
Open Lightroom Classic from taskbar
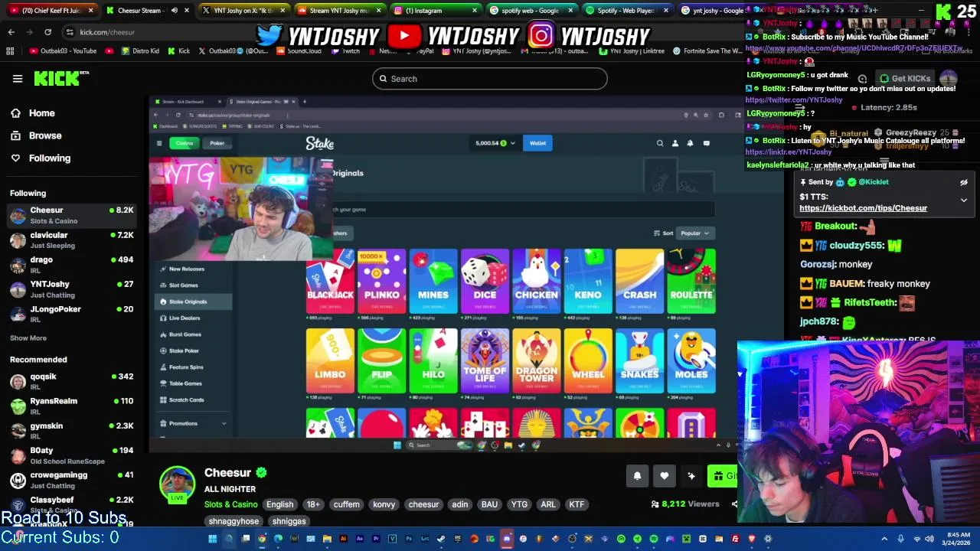(425, 539)
